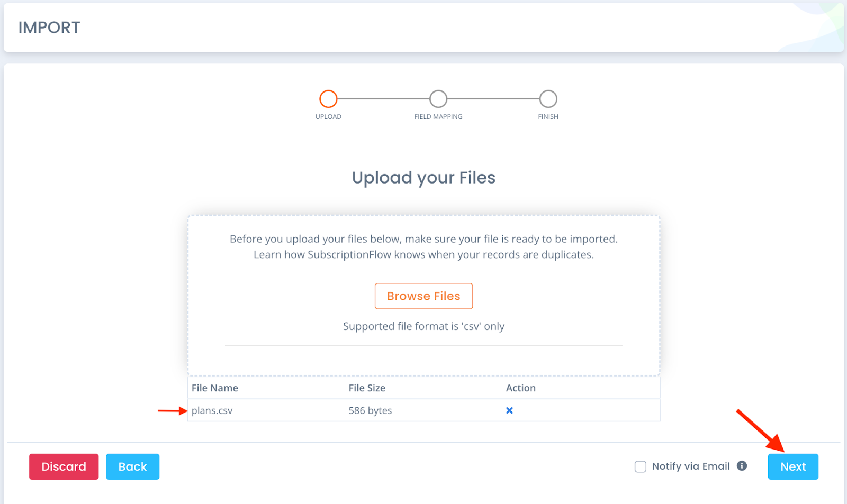Click the File Name column header
The width and height of the screenshot is (847, 504).
215,388
